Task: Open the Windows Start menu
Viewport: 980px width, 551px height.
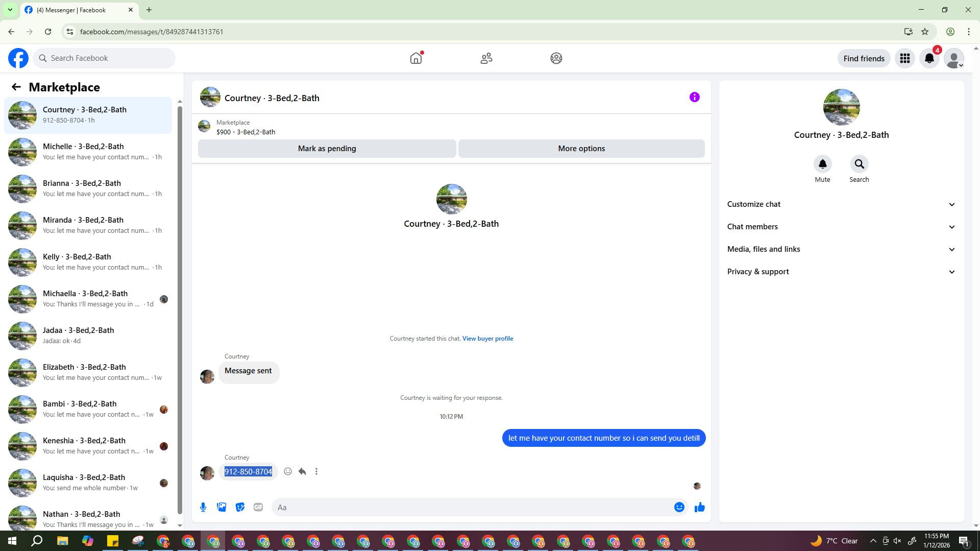Action: [12, 541]
